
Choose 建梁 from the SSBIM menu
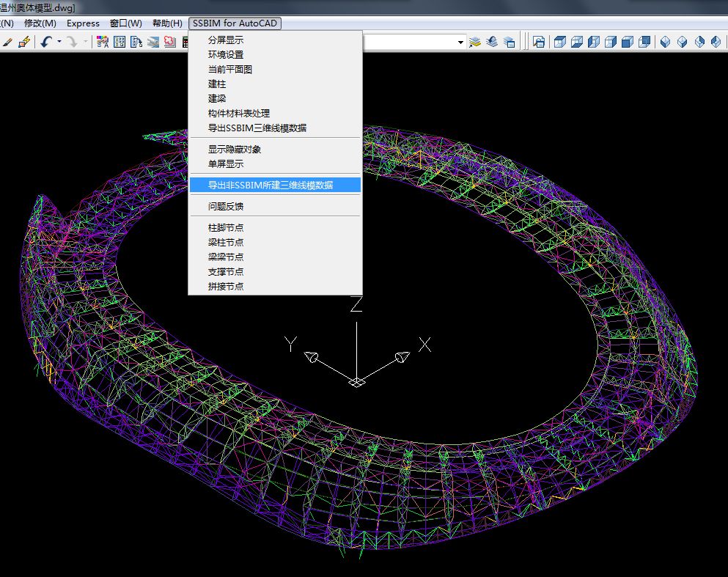(276, 98)
